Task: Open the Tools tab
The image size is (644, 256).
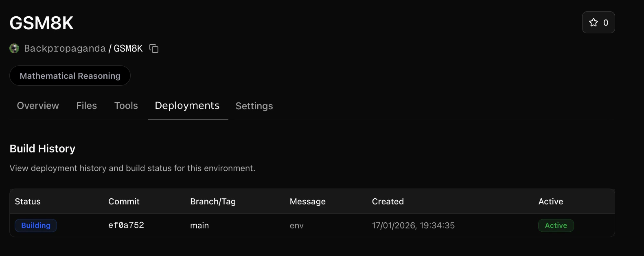Action: [126, 106]
